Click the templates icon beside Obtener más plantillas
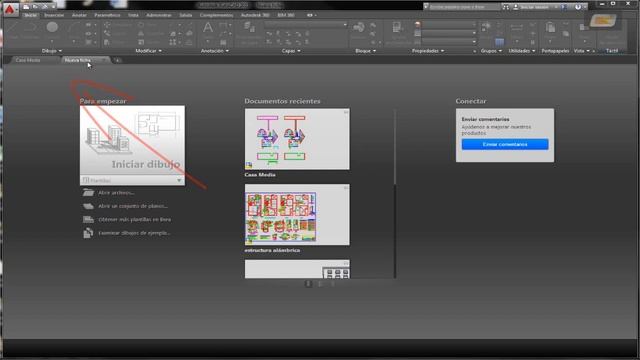 (88, 220)
